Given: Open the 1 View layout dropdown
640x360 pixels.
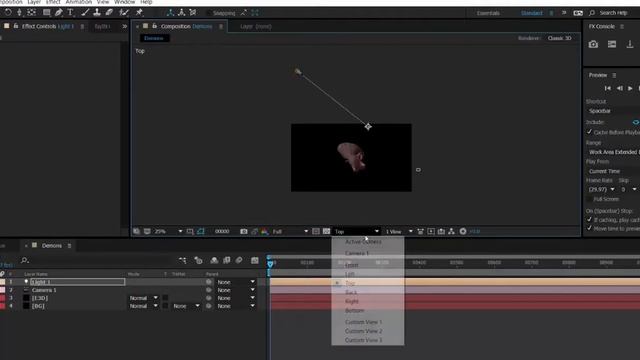Looking at the screenshot, I should pos(399,231).
